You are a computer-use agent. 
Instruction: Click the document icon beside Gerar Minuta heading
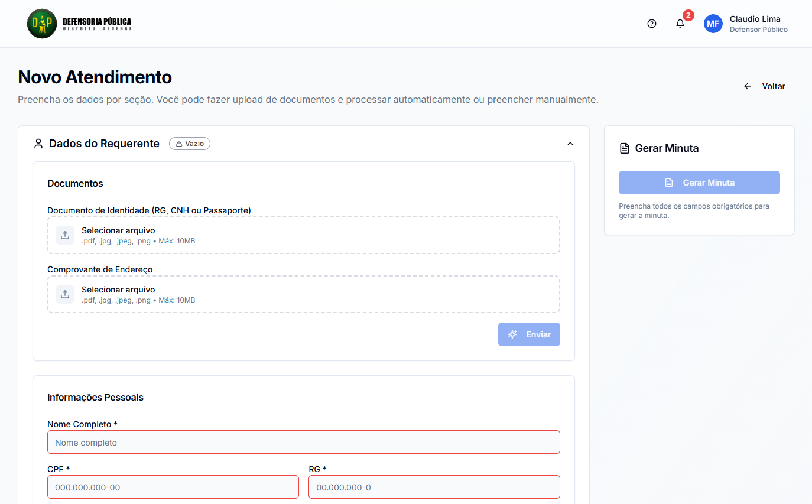pos(624,148)
